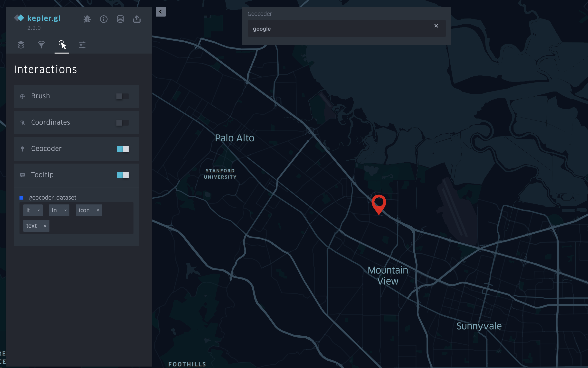The height and width of the screenshot is (368, 588).
Task: Clear the google search with the X
Action: click(x=436, y=26)
